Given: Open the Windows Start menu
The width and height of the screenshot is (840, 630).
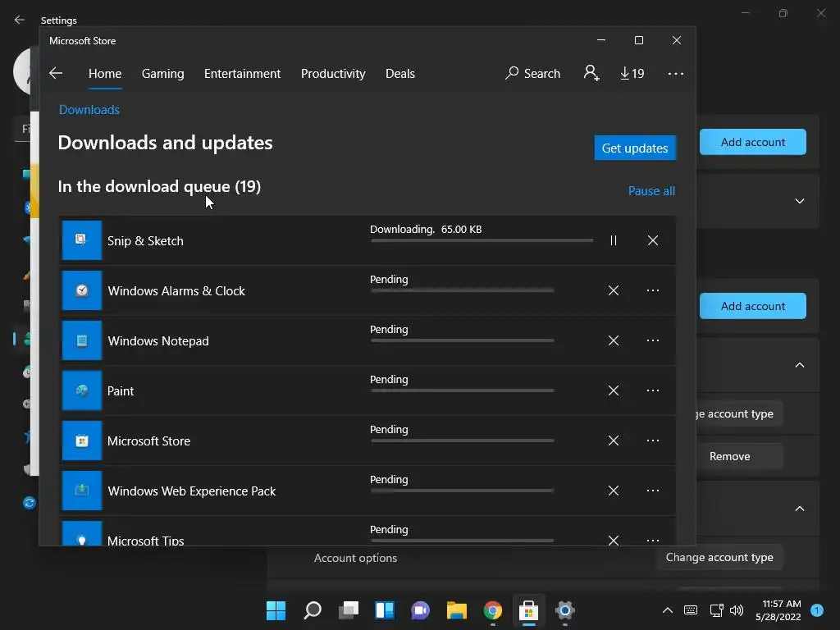Looking at the screenshot, I should [x=276, y=610].
